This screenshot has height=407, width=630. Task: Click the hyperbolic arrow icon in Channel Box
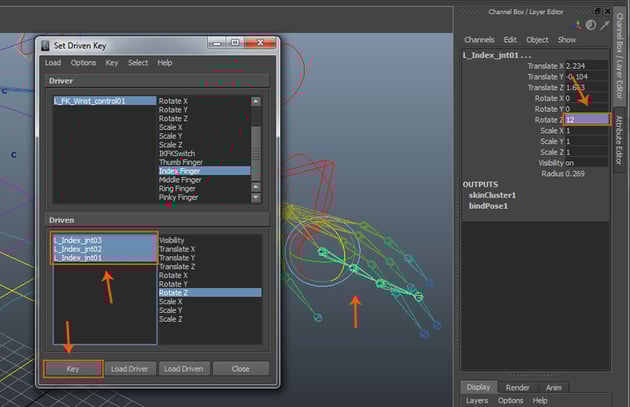point(604,25)
